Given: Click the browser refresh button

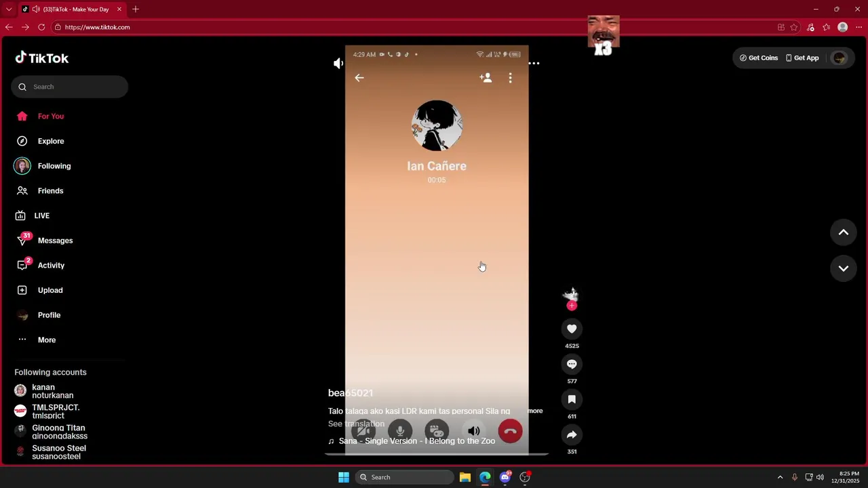Looking at the screenshot, I should tap(41, 27).
